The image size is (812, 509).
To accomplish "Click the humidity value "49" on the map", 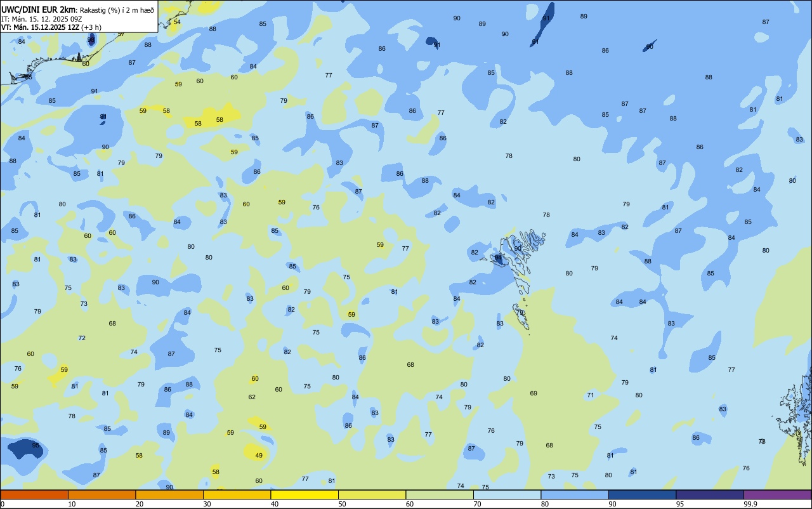I will (x=259, y=455).
